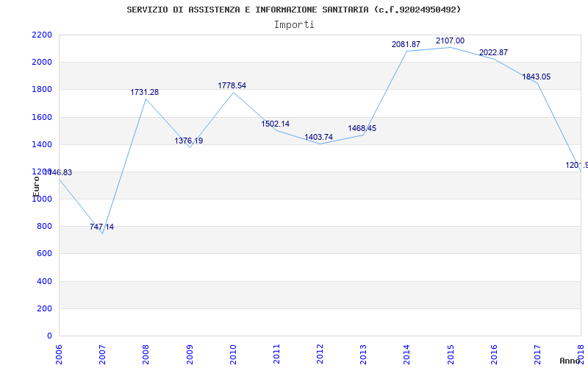Click the 2016 x-axis year label
Viewport: 588px width, 368px height.
click(x=494, y=354)
